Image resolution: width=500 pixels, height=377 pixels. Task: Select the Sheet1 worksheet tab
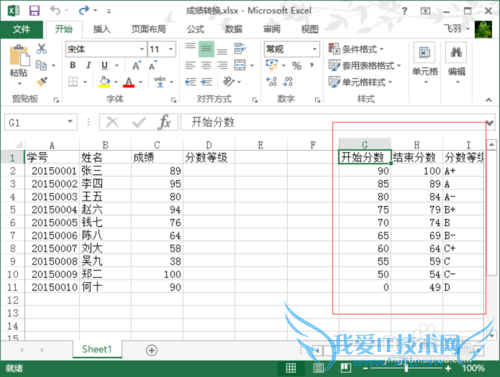coord(97,349)
